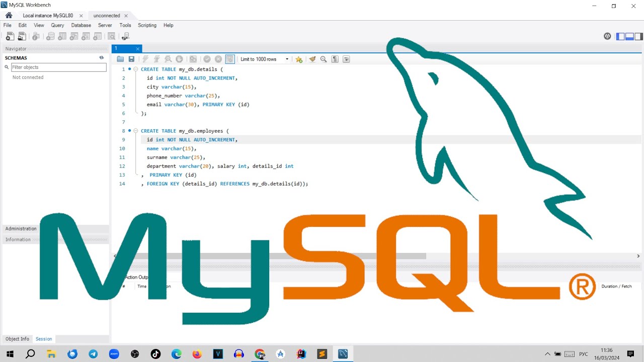Click the Filter objects search field

58,67
